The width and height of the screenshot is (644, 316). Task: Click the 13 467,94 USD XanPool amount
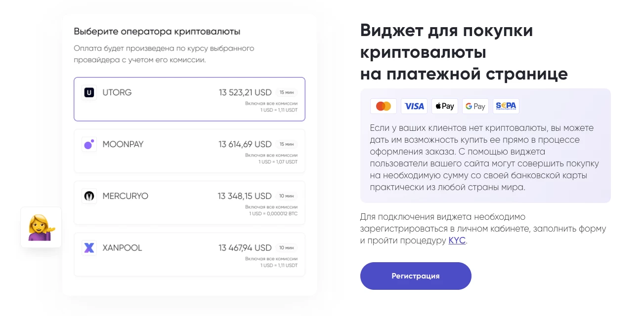245,248
